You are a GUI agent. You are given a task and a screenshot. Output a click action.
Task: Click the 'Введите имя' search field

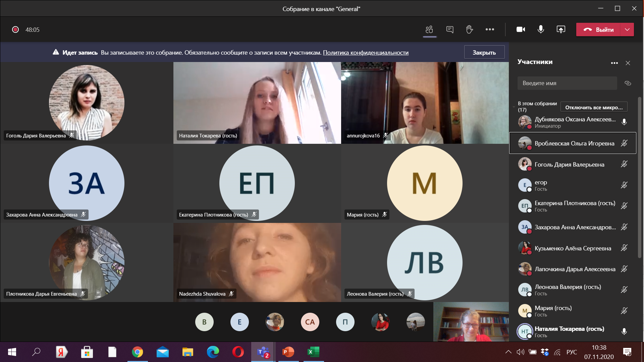click(567, 83)
